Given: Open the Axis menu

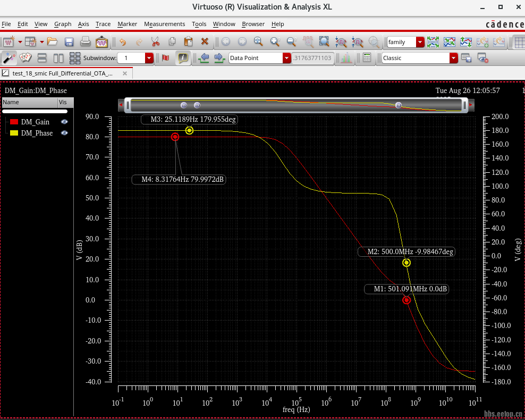Looking at the screenshot, I should pyautogui.click(x=83, y=24).
